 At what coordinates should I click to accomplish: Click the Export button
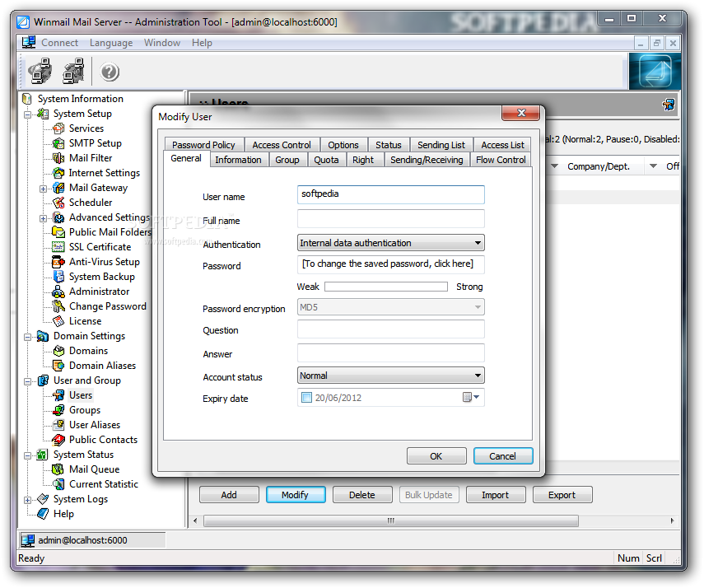[562, 495]
